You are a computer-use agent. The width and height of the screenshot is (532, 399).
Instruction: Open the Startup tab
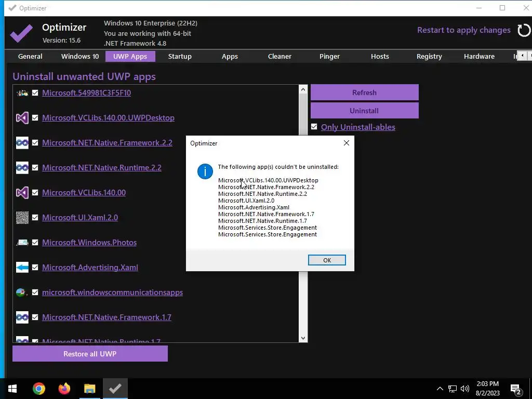180,56
